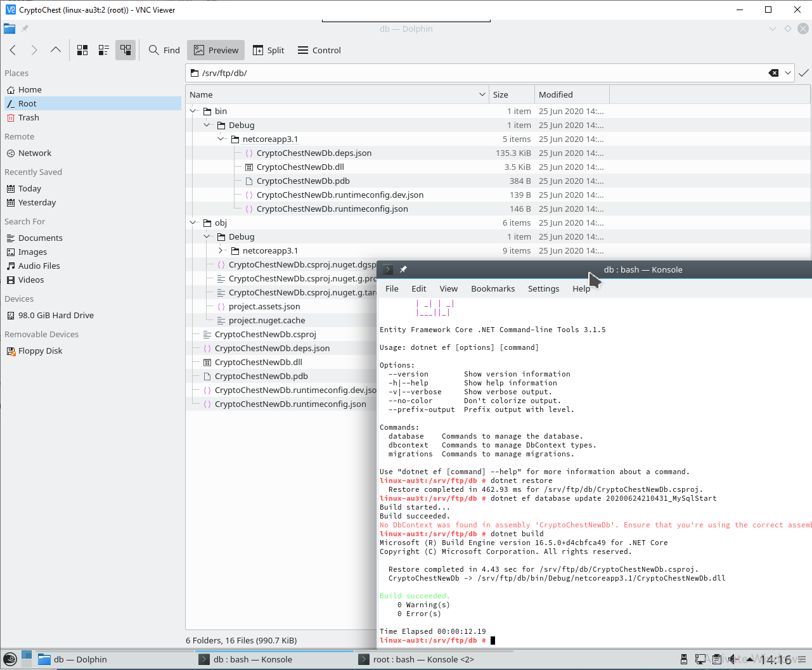Collapse the obj folder
This screenshot has height=670, width=812.
point(193,222)
